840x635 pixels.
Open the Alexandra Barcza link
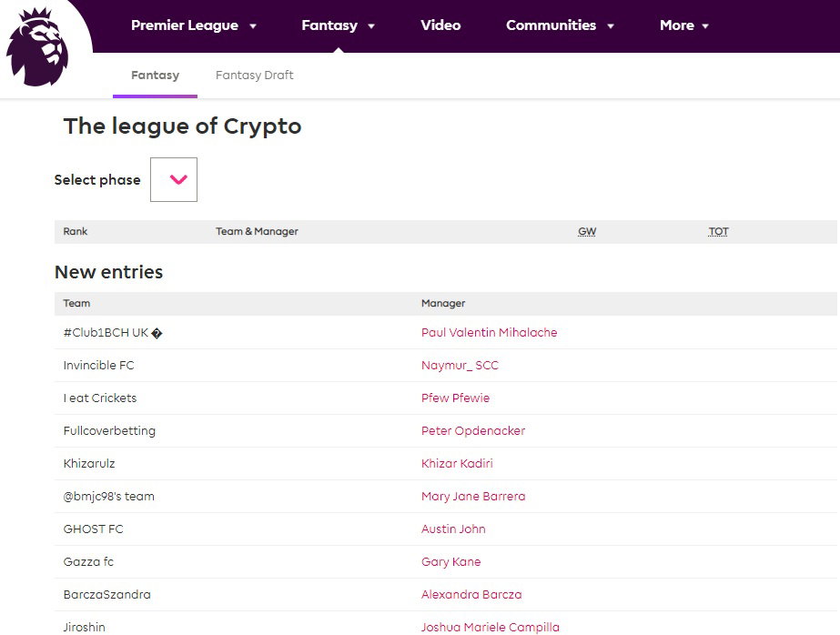[471, 594]
